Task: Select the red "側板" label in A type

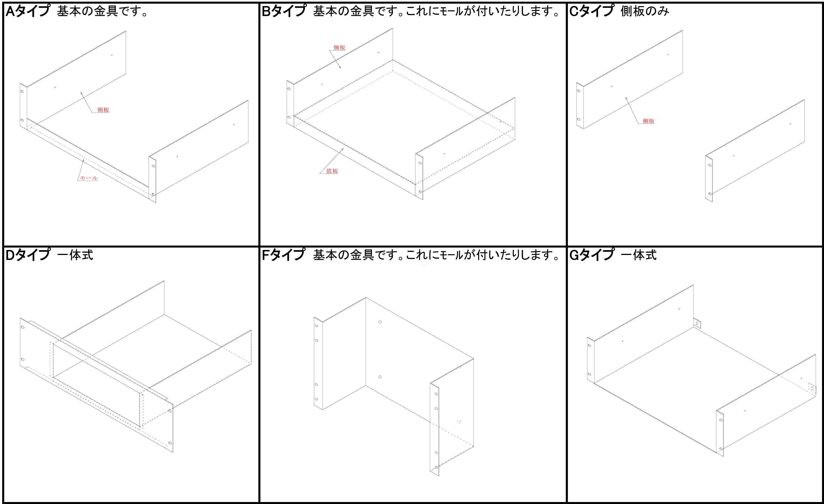Action: click(103, 110)
